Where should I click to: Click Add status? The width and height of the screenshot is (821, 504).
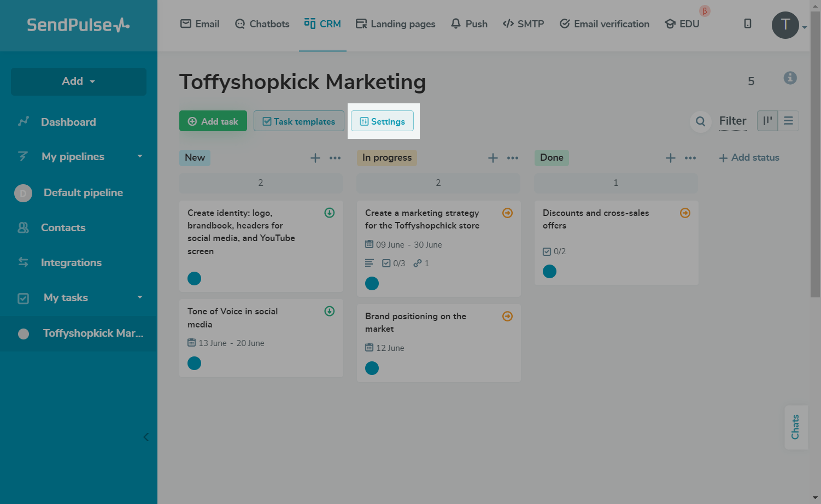coord(749,157)
